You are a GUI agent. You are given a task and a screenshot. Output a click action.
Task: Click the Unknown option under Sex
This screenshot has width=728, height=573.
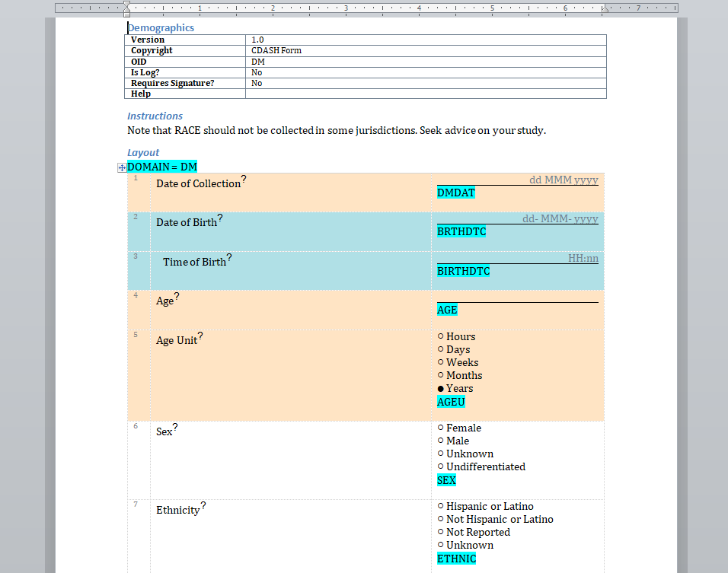click(x=466, y=454)
